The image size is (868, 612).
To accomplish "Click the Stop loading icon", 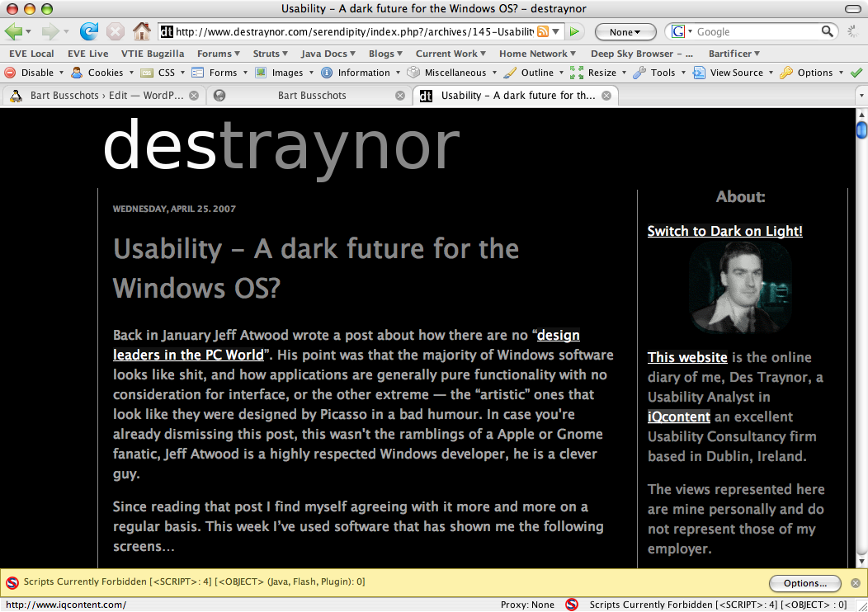I will [x=116, y=31].
